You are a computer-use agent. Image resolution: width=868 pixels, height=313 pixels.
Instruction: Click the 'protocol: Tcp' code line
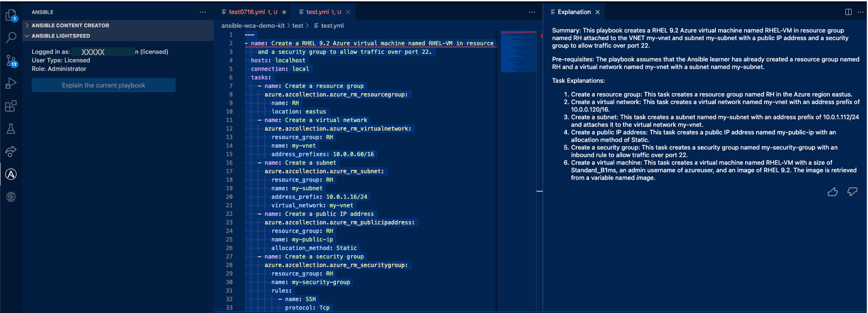(307, 308)
